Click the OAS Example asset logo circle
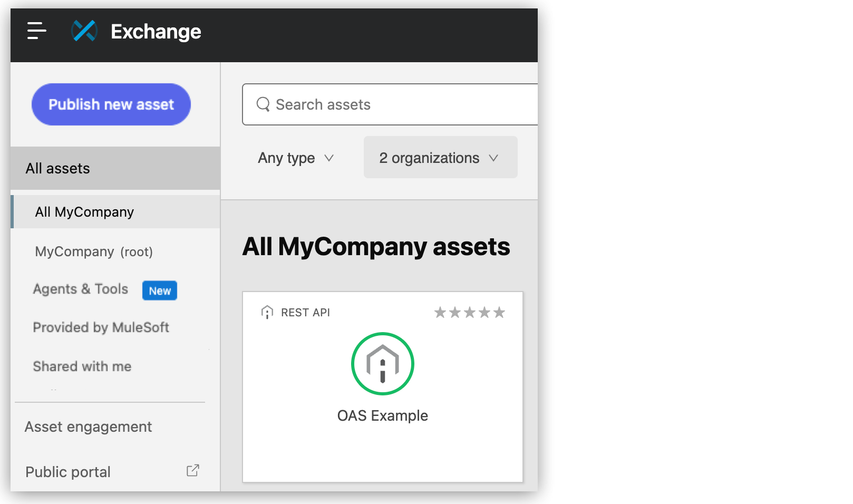This screenshot has width=853, height=504. 383,364
